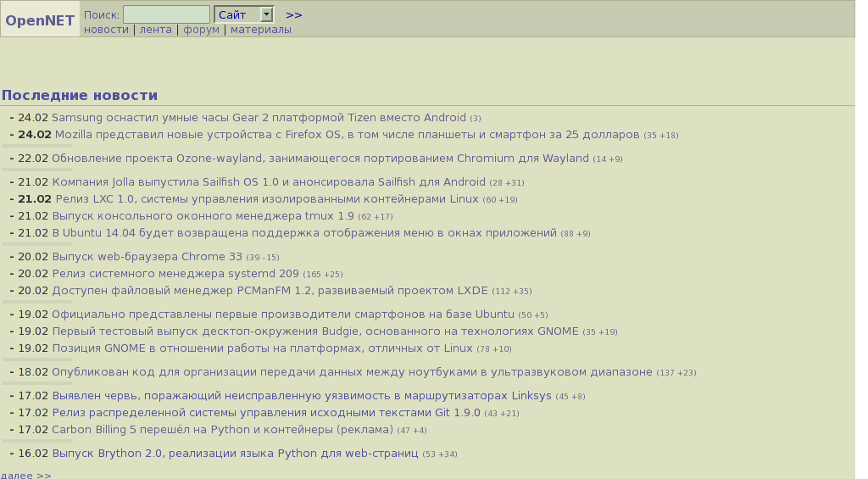Open GNOME non-Linux platforms position article
Screen dimensions: 868x479
263,348
